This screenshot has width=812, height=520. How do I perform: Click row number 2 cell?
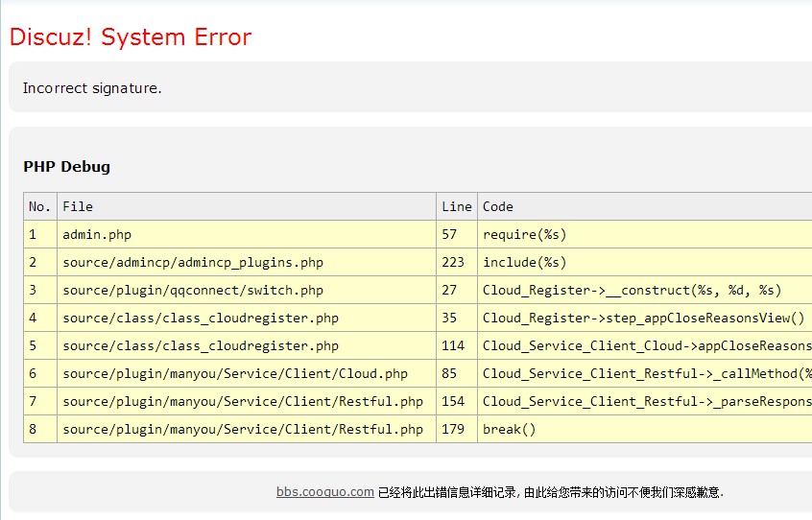pyautogui.click(x=40, y=262)
